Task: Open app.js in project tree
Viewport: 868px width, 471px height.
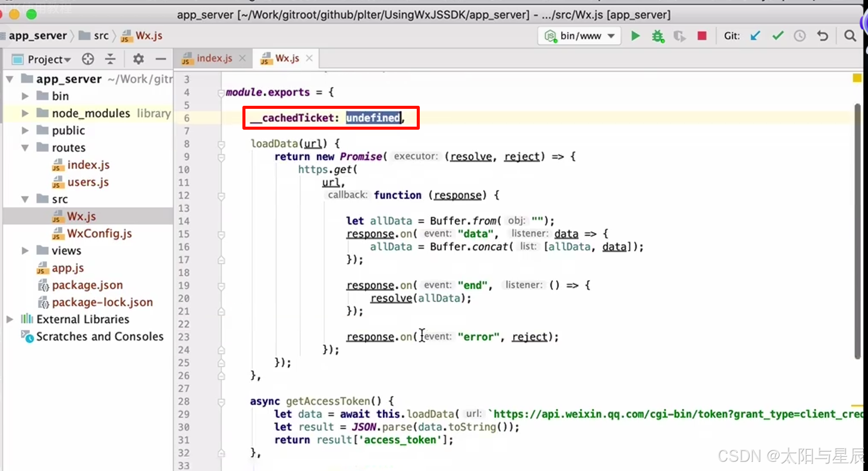Action: 68,268
